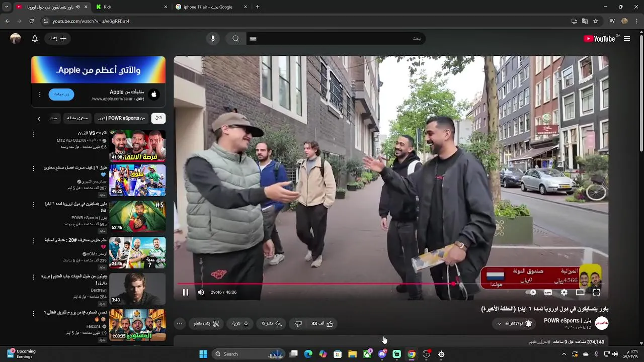Screen dimensions: 644x362
Task: Open the 41:08 video thumbnail
Action: coord(137,146)
